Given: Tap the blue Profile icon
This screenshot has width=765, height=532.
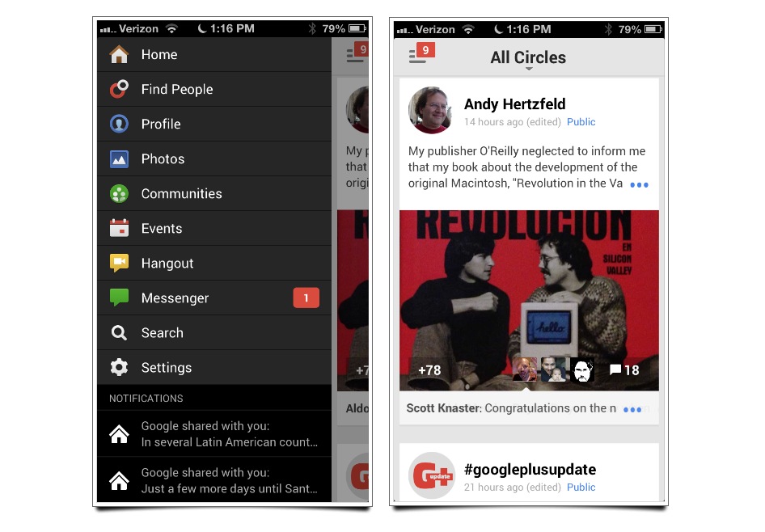Looking at the screenshot, I should coord(119,124).
